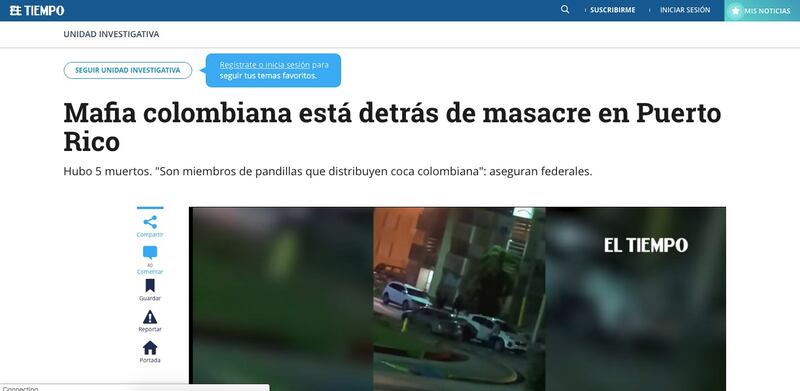
Task: Open El Tiempo logo home link
Action: click(x=37, y=10)
